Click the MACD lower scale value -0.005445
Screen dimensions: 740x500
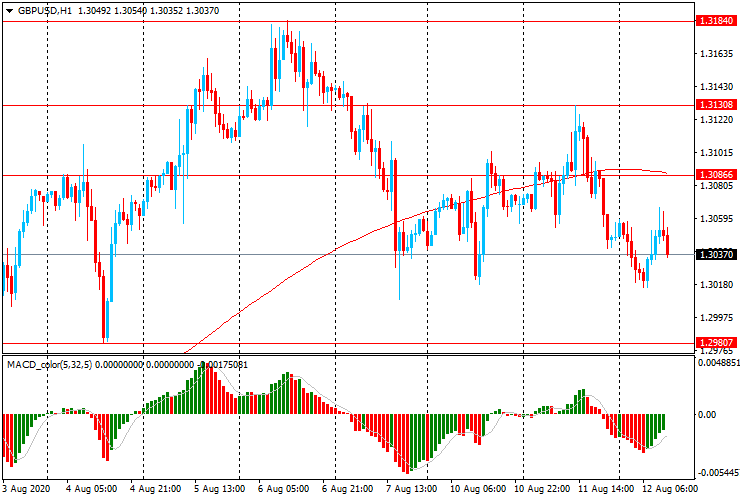pyautogui.click(x=718, y=473)
